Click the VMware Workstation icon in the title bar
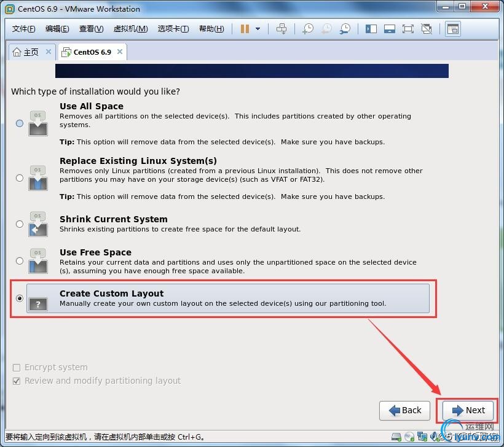This screenshot has height=447, width=504. click(10, 9)
